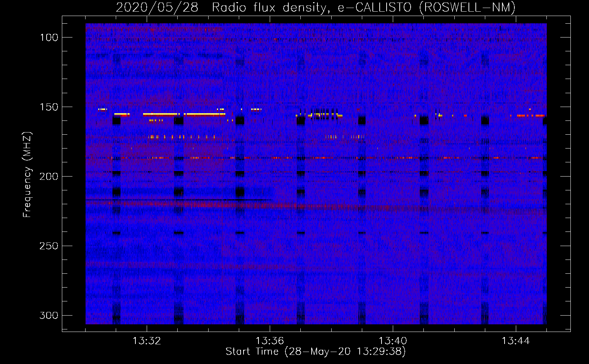Image resolution: width=589 pixels, height=364 pixels.
Task: Select the 300 frequency tick label
Action: [49, 315]
